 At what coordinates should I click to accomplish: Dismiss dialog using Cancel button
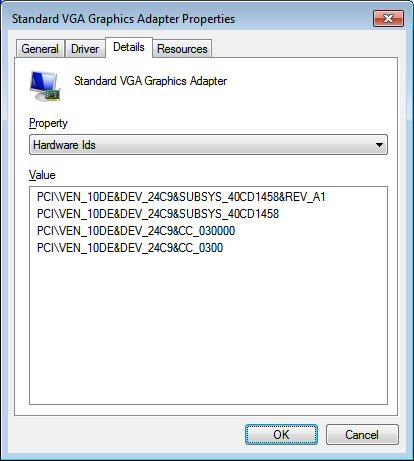pos(362,434)
